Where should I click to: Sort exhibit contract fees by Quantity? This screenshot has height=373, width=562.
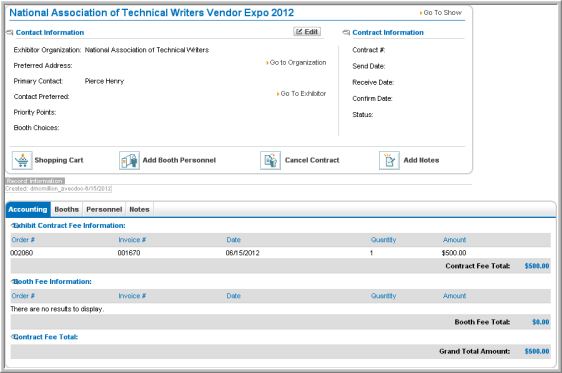click(x=384, y=240)
